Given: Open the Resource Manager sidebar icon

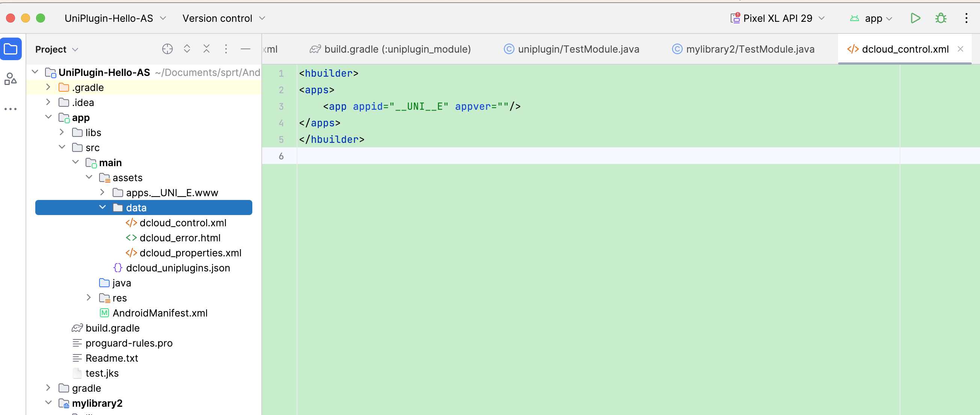Looking at the screenshot, I should point(11,79).
